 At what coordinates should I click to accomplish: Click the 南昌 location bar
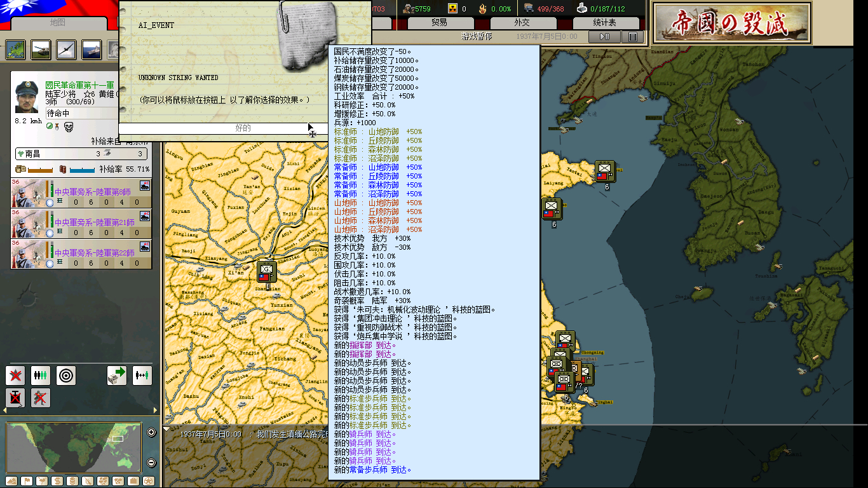[x=81, y=154]
